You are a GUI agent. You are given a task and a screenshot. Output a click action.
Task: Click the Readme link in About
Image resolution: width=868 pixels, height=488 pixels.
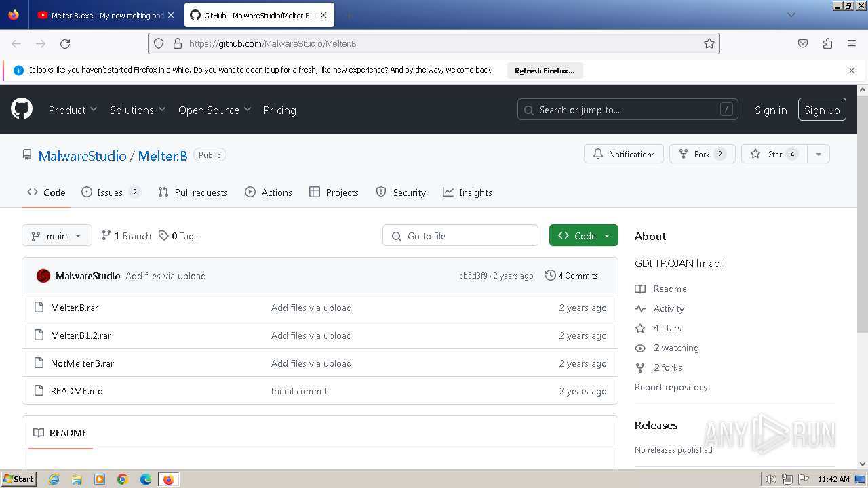tap(661, 289)
